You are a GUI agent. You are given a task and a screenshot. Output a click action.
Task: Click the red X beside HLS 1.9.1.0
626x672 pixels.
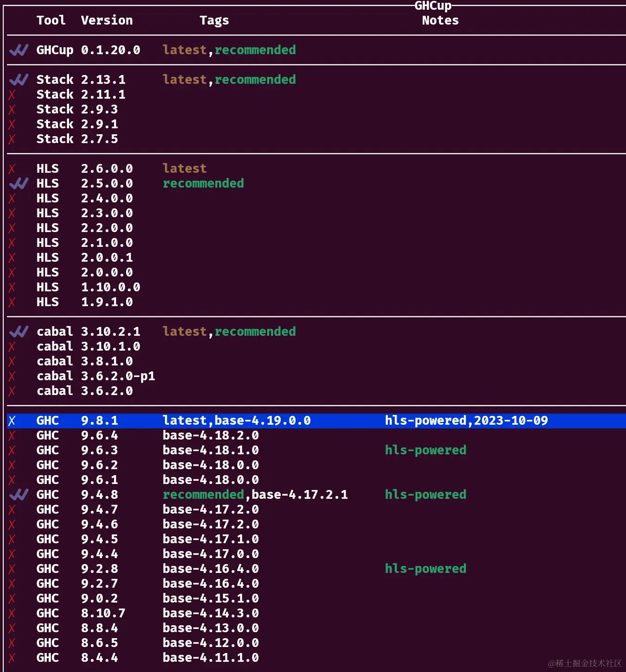[12, 302]
